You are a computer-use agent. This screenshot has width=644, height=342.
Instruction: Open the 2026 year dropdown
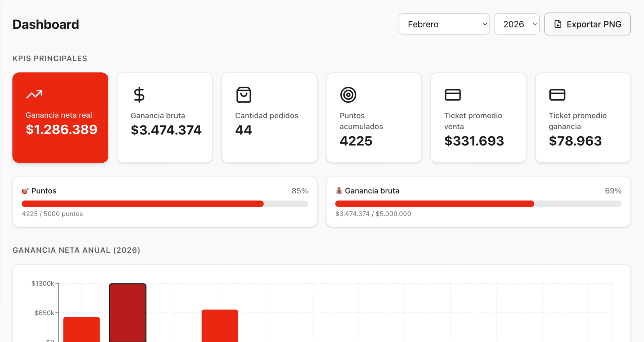pos(517,24)
